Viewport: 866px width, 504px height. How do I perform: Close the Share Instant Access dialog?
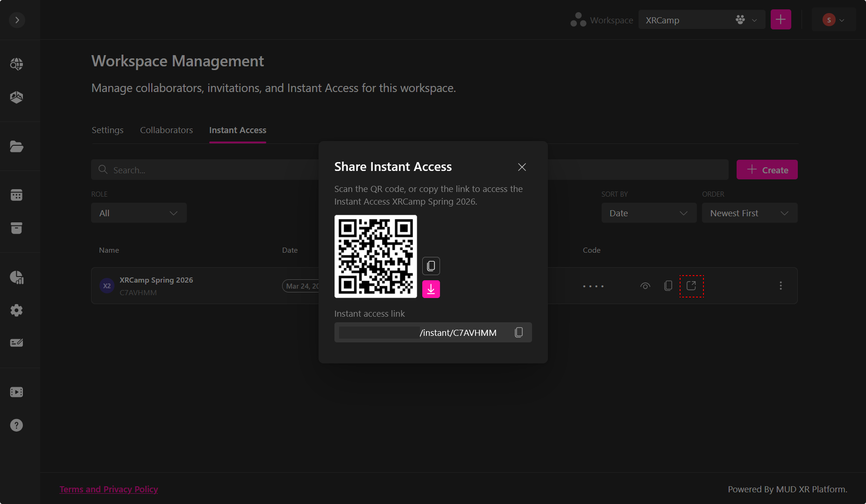pyautogui.click(x=522, y=167)
